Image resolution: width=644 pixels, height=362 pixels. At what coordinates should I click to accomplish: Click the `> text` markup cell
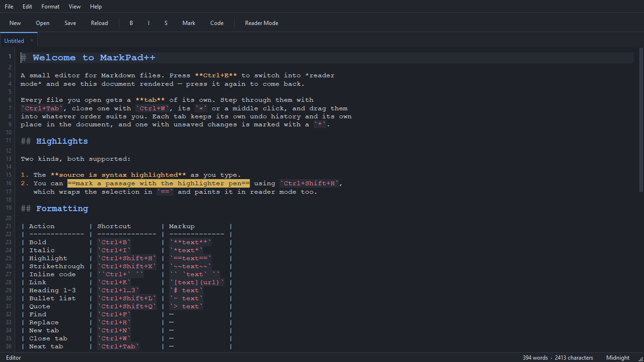coord(186,306)
